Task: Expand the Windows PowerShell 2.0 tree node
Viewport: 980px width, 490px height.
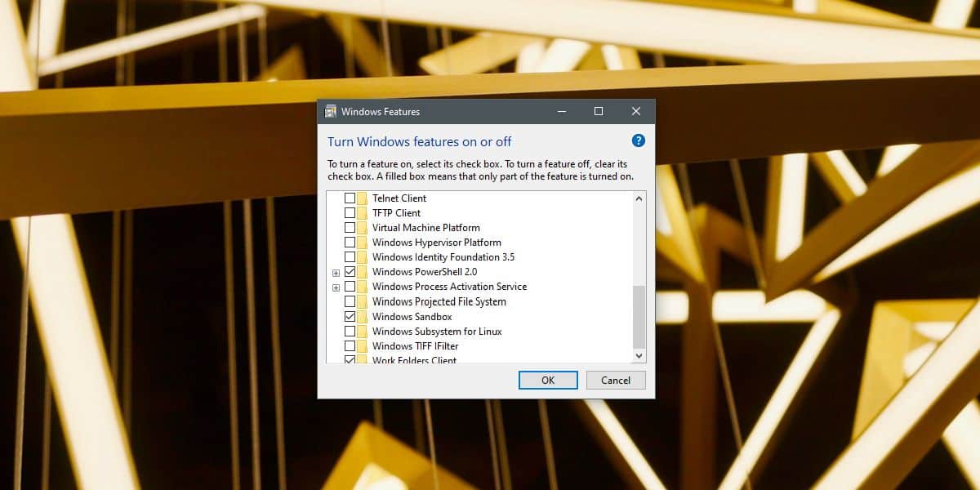Action: 336,273
